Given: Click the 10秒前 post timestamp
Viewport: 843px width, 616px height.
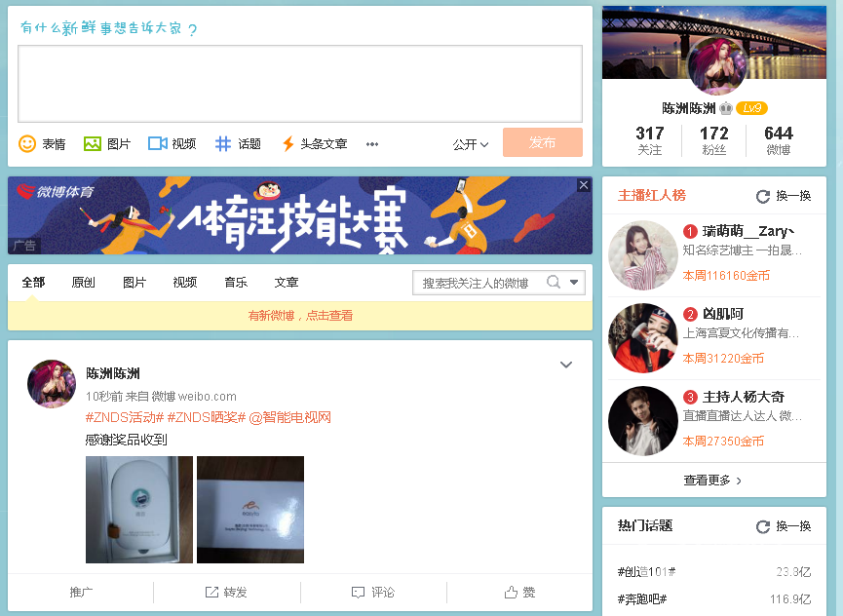Looking at the screenshot, I should click(104, 397).
